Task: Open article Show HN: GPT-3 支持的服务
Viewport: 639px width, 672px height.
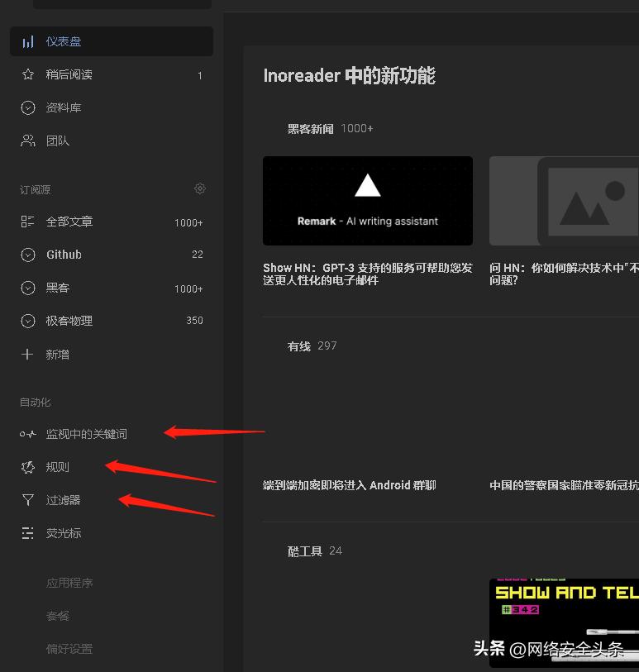Action: pyautogui.click(x=368, y=274)
